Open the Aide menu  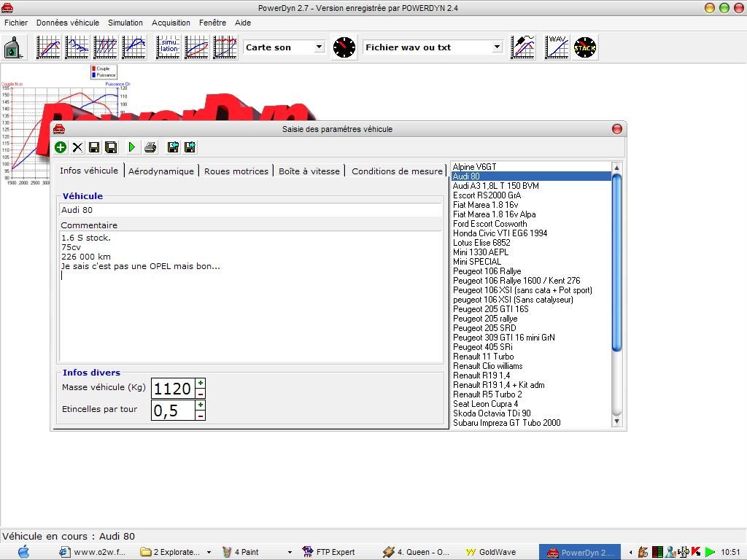(x=243, y=23)
